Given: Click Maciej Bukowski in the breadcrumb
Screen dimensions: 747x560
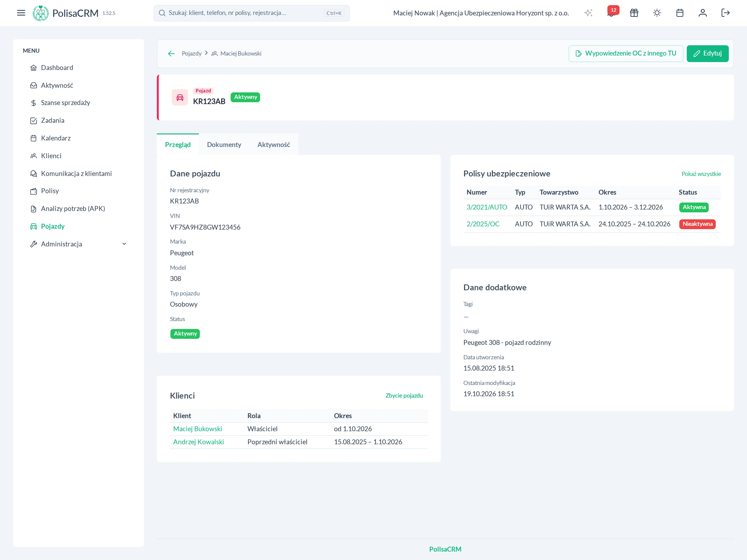Looking at the screenshot, I should point(241,53).
